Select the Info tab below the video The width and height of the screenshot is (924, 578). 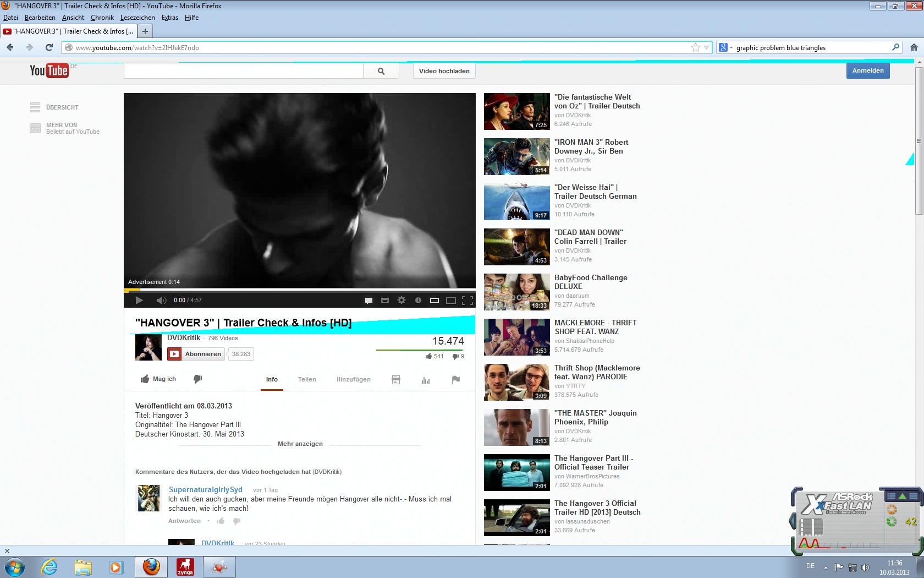(272, 379)
